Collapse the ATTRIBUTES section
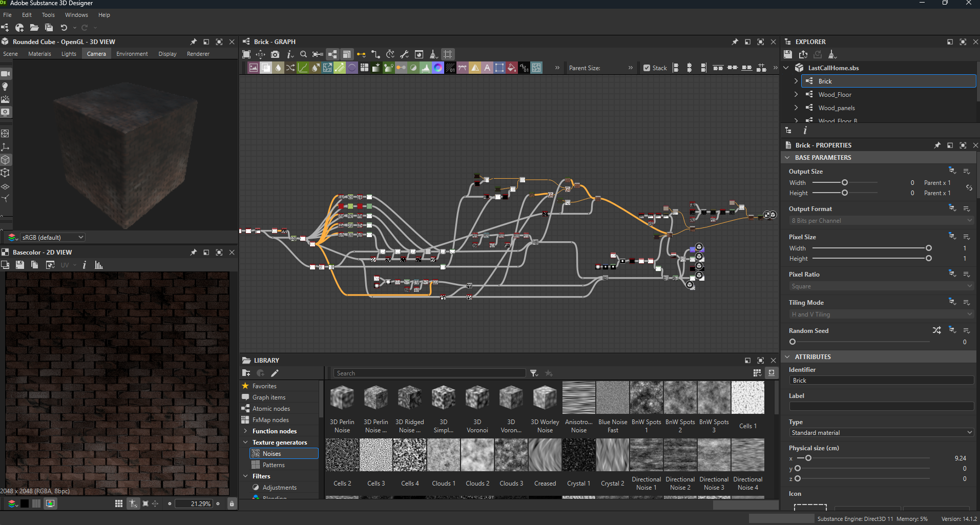Image resolution: width=980 pixels, height=525 pixels. click(x=787, y=356)
